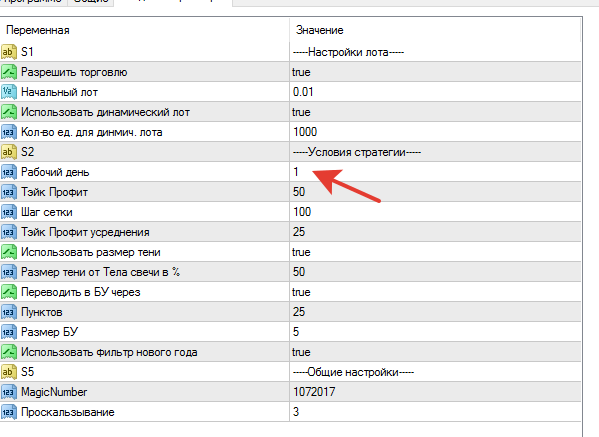Click the bool icon for Использовать размер тени
The height and width of the screenshot is (437, 599).
tap(9, 252)
